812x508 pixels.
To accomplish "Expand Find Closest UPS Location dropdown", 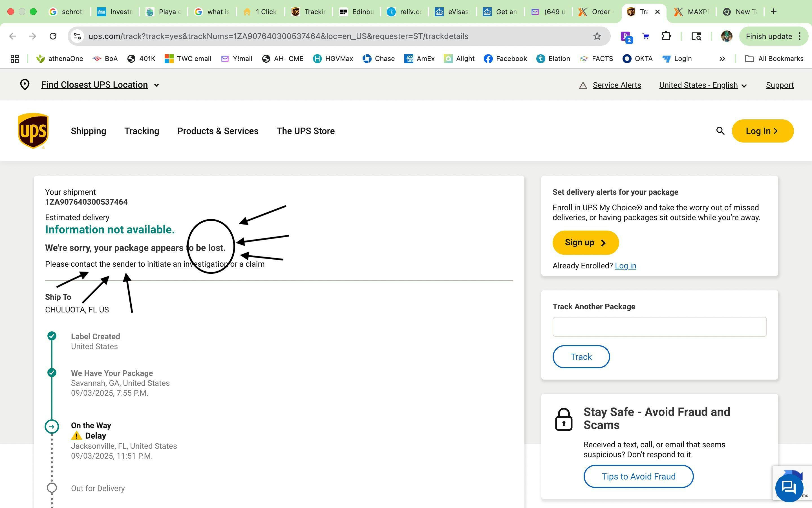I will 100,85.
